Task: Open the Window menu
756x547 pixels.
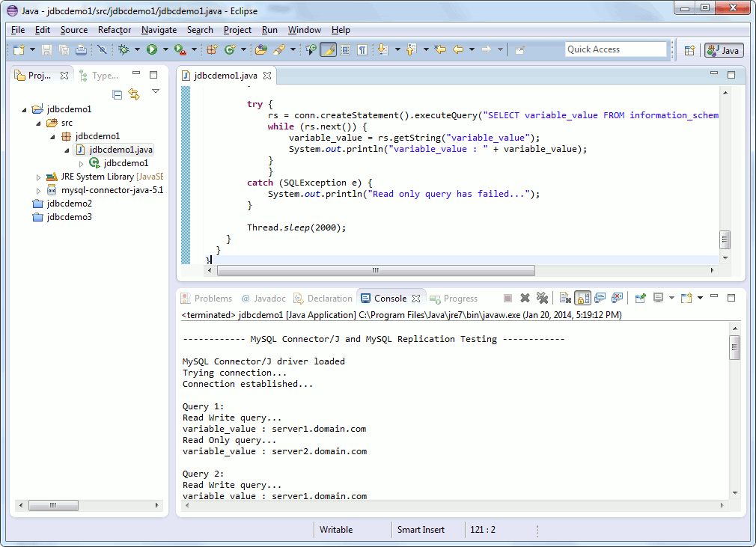Action: tap(304, 30)
